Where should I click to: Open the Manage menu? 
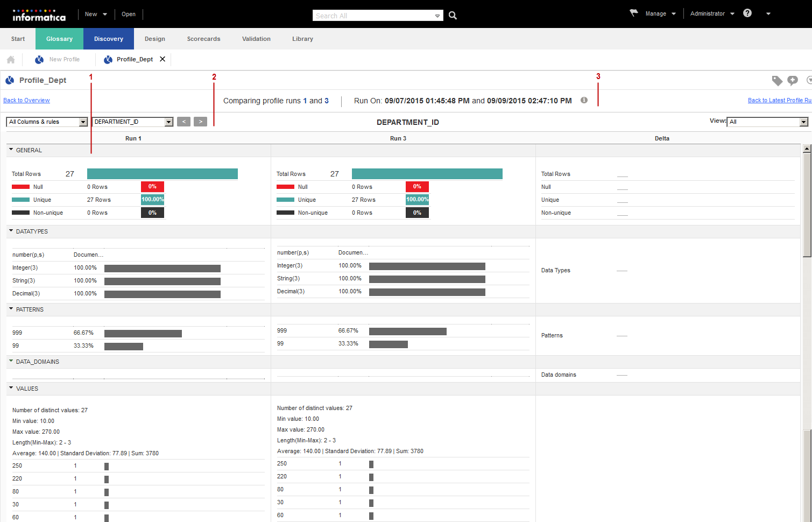[660, 14]
